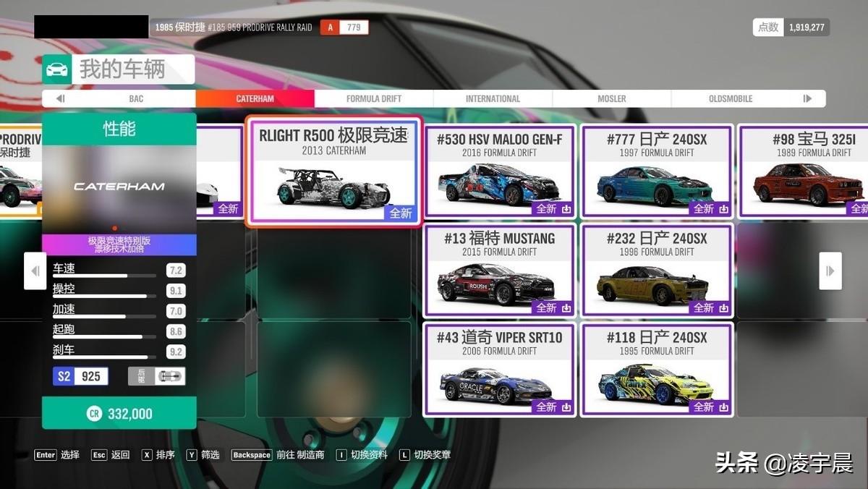Open the OLDSMOBILE manufacturer tab

point(731,99)
